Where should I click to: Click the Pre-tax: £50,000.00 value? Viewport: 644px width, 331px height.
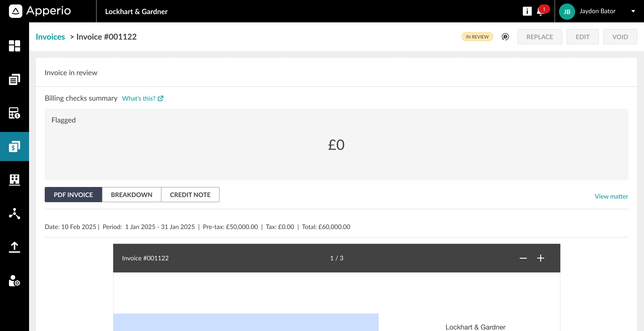point(230,227)
